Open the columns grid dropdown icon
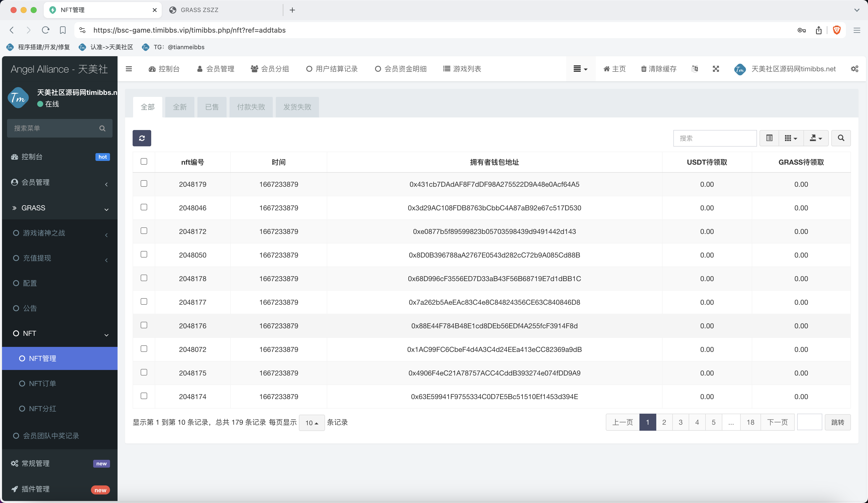The height and width of the screenshot is (503, 868). 791,138
